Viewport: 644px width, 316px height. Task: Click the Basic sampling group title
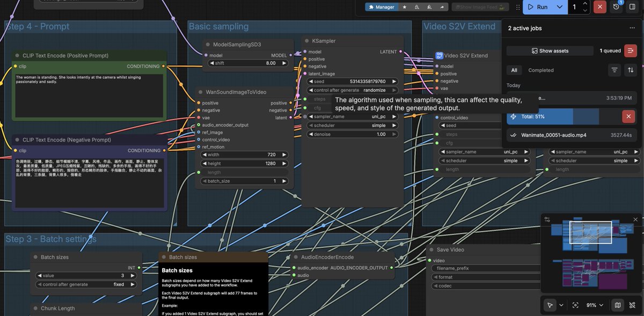tap(218, 26)
